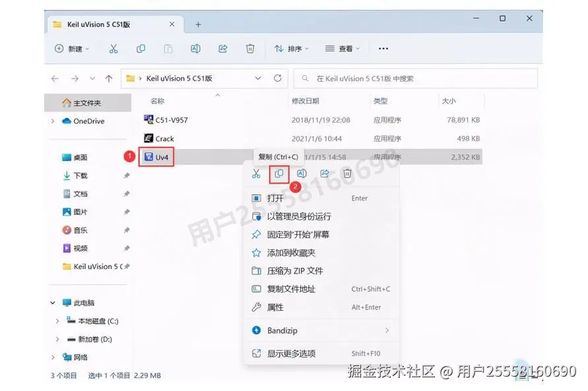Click the Cut scissors icon in the toolbar

pos(114,48)
